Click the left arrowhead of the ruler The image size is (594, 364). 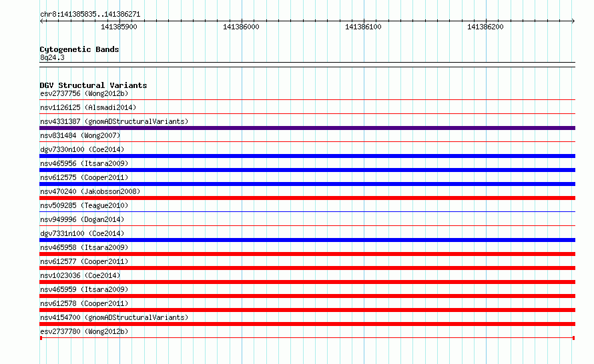[x=41, y=21]
